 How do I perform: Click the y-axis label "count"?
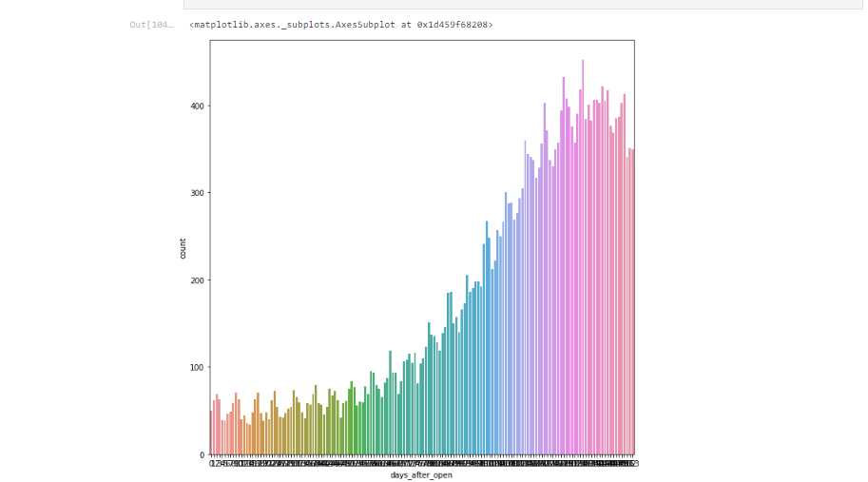pos(183,248)
